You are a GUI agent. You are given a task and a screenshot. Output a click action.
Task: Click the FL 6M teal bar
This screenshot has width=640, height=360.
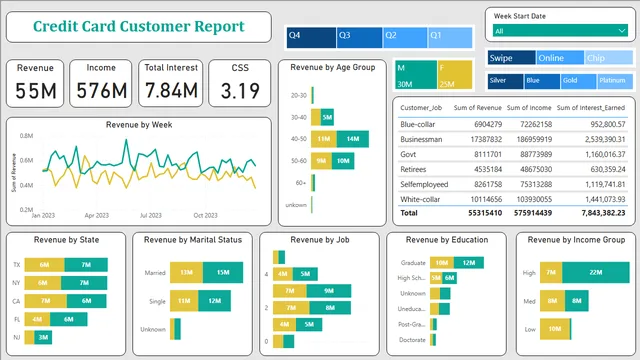pyautogui.click(x=69, y=319)
